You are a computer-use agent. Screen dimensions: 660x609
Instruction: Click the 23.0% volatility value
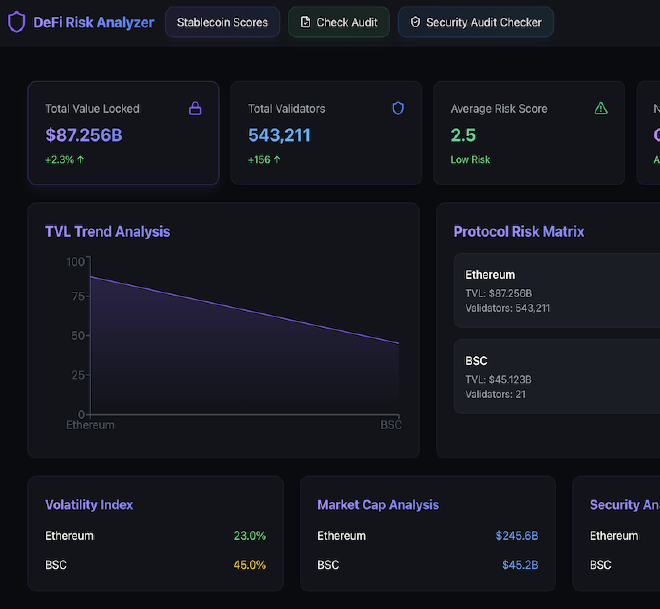[250, 536]
